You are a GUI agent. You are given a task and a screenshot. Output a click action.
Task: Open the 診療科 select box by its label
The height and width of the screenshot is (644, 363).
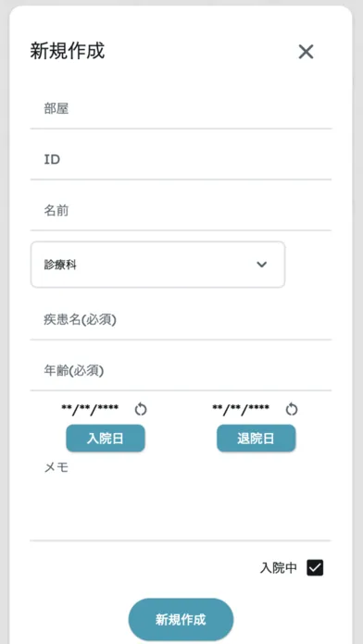point(60,265)
